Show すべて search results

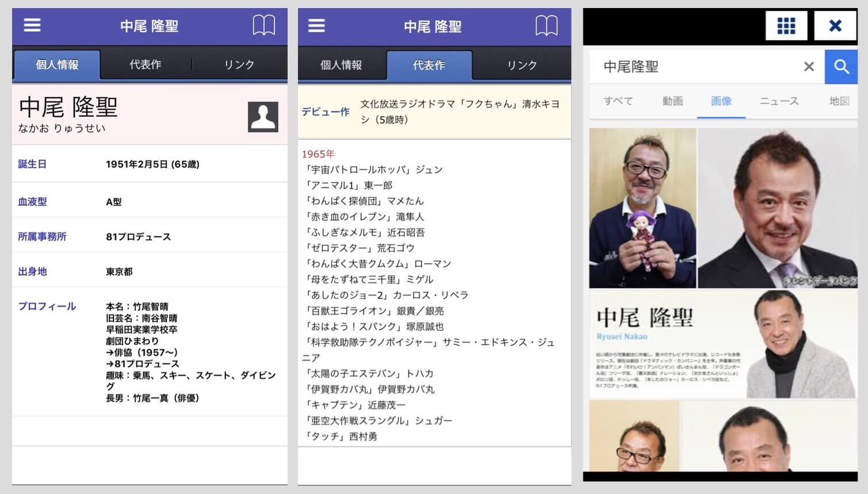[x=618, y=101]
